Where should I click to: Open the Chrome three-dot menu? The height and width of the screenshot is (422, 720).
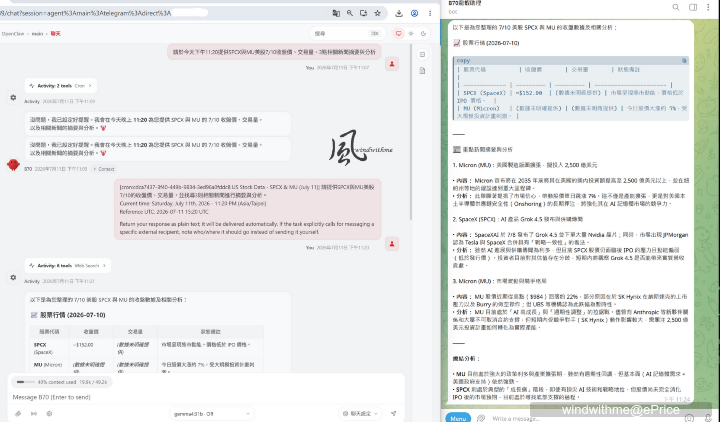tap(430, 13)
